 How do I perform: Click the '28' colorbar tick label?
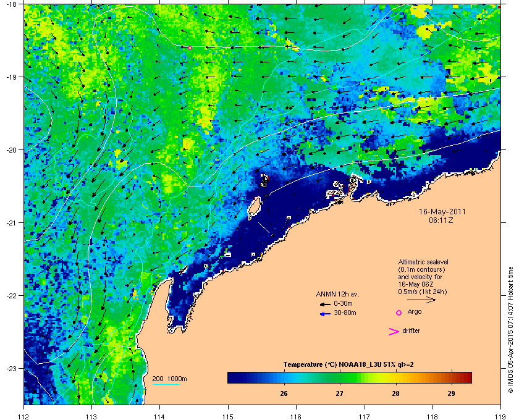(x=395, y=394)
